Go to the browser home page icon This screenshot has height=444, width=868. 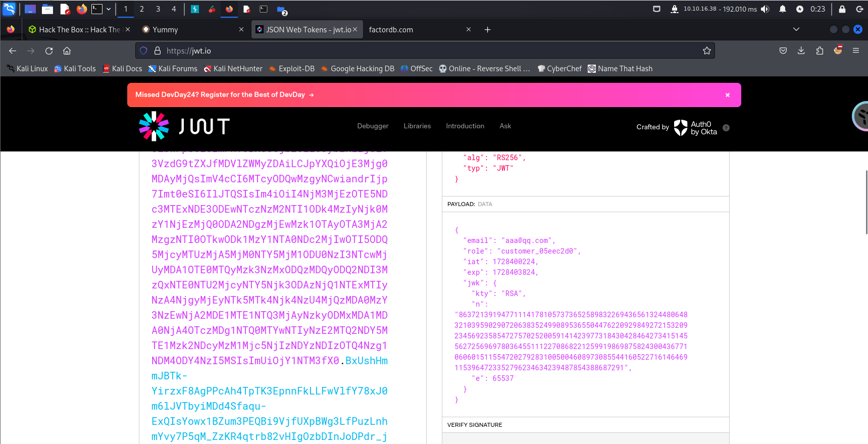click(67, 51)
